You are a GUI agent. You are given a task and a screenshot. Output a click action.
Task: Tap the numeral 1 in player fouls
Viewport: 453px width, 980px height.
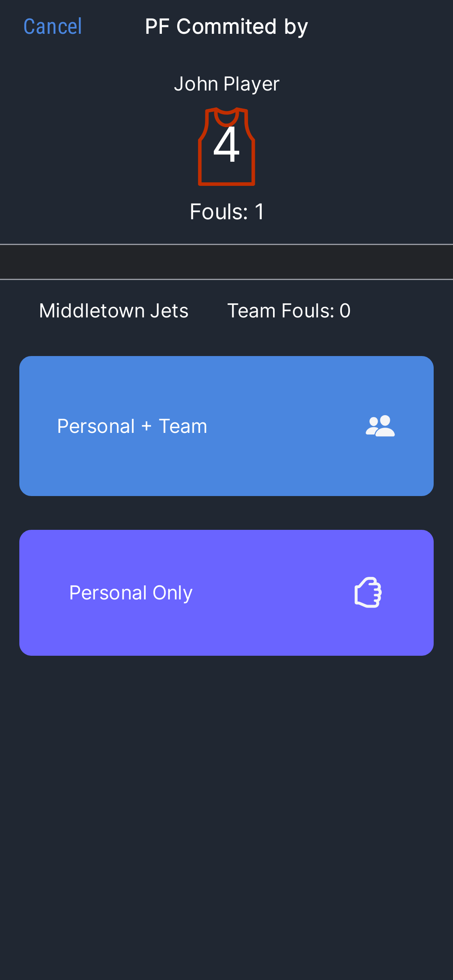click(260, 212)
